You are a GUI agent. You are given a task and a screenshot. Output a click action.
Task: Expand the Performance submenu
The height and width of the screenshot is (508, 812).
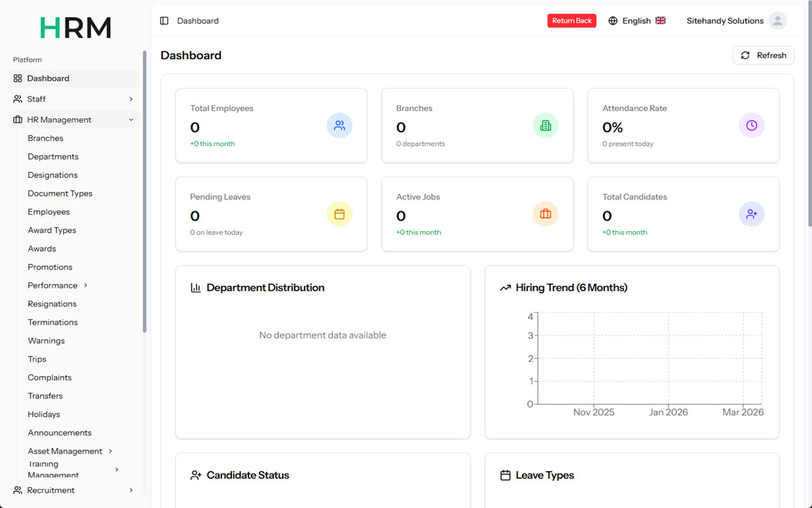[57, 286]
